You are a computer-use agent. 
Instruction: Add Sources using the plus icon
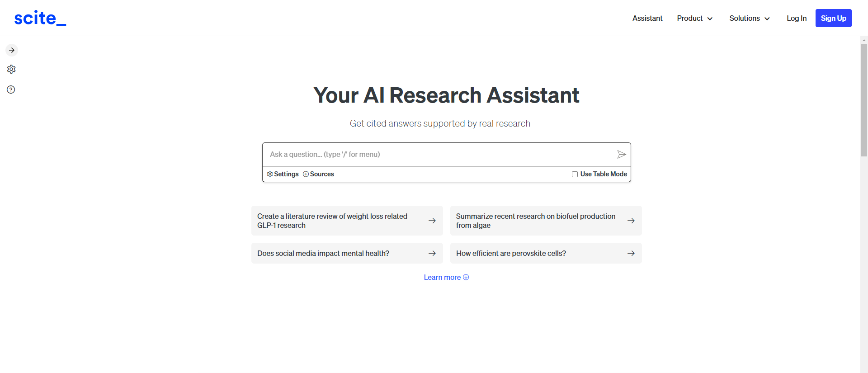tap(306, 174)
